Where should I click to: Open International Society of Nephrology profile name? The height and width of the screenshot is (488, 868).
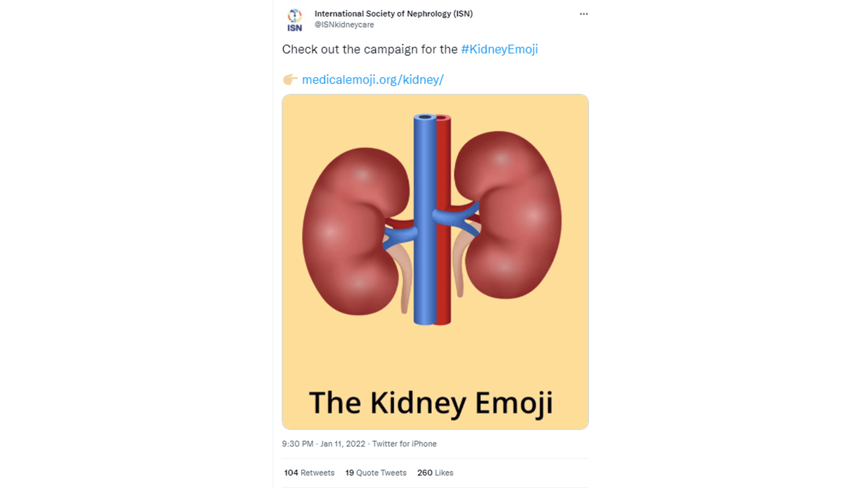(x=393, y=14)
